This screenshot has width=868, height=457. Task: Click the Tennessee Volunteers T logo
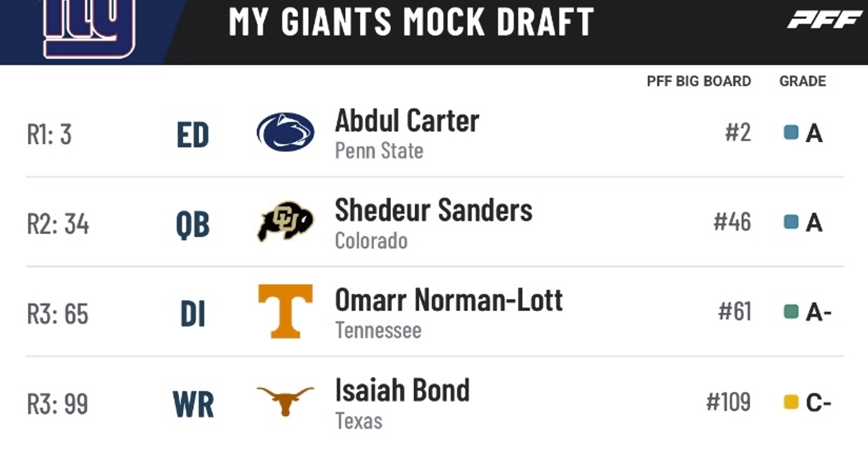click(285, 311)
